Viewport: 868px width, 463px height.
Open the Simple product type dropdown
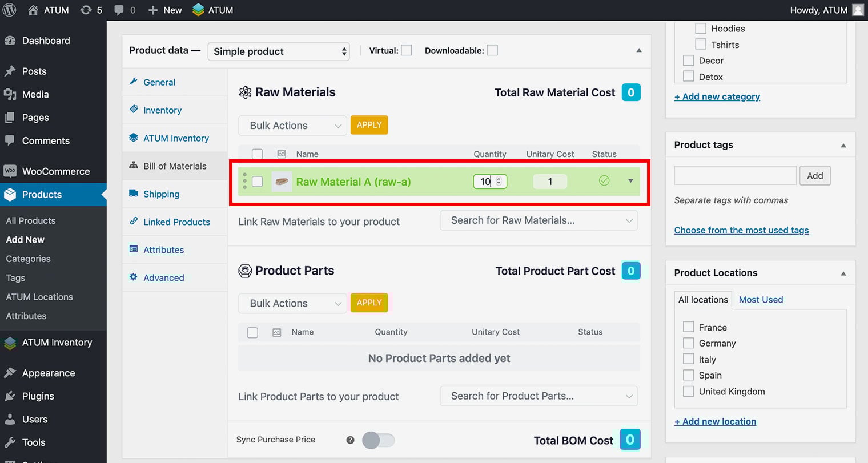point(279,51)
